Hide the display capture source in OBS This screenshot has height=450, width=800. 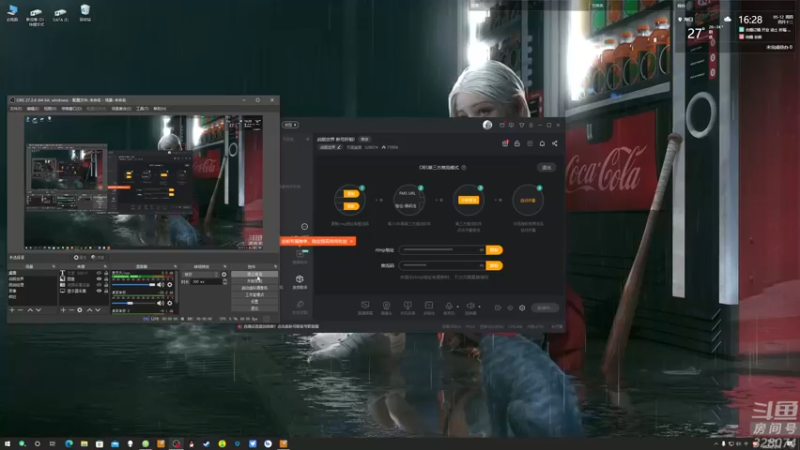point(99,291)
